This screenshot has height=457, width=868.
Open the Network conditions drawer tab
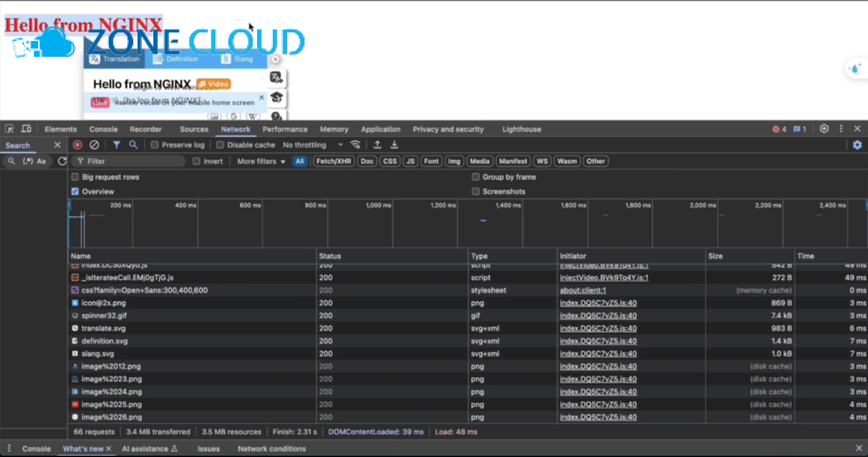[272, 449]
